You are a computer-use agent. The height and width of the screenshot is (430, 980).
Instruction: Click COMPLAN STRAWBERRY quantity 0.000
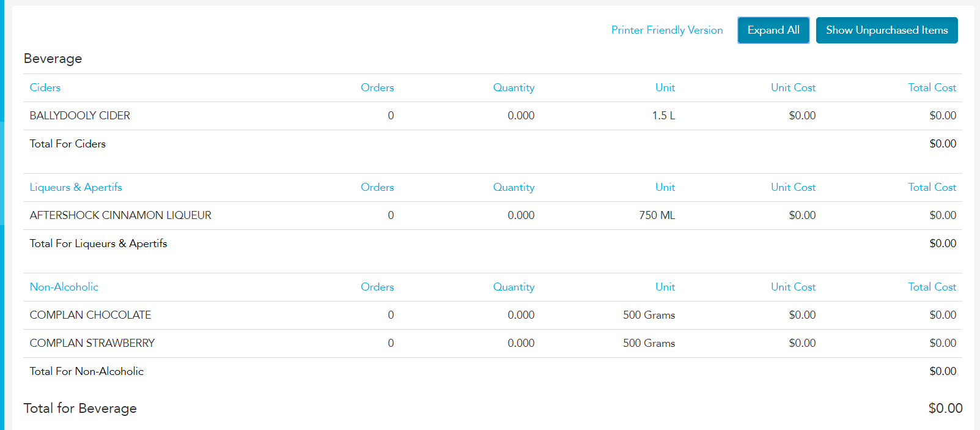[x=521, y=343]
